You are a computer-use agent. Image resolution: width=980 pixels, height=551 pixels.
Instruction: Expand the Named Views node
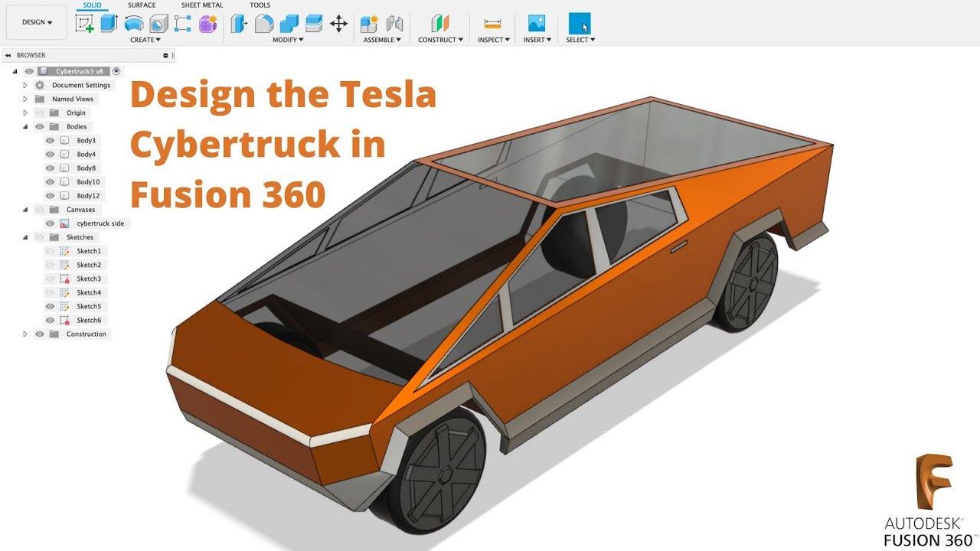tap(25, 99)
